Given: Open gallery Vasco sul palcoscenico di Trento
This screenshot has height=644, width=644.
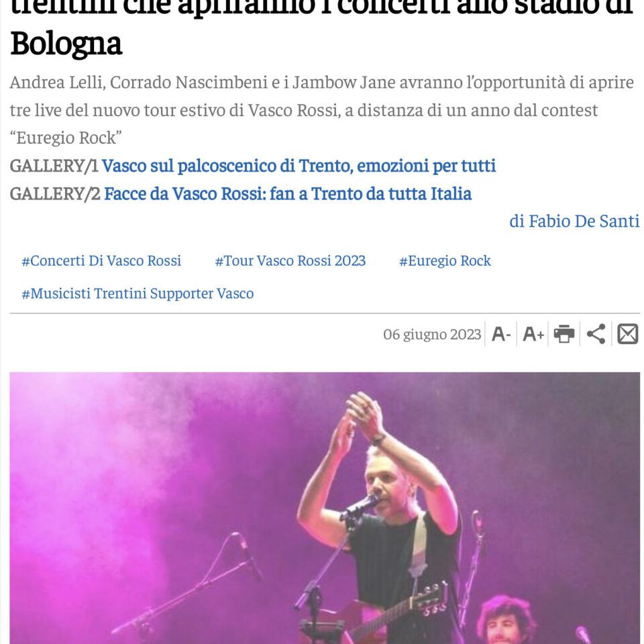Looking at the screenshot, I should pos(299,166).
